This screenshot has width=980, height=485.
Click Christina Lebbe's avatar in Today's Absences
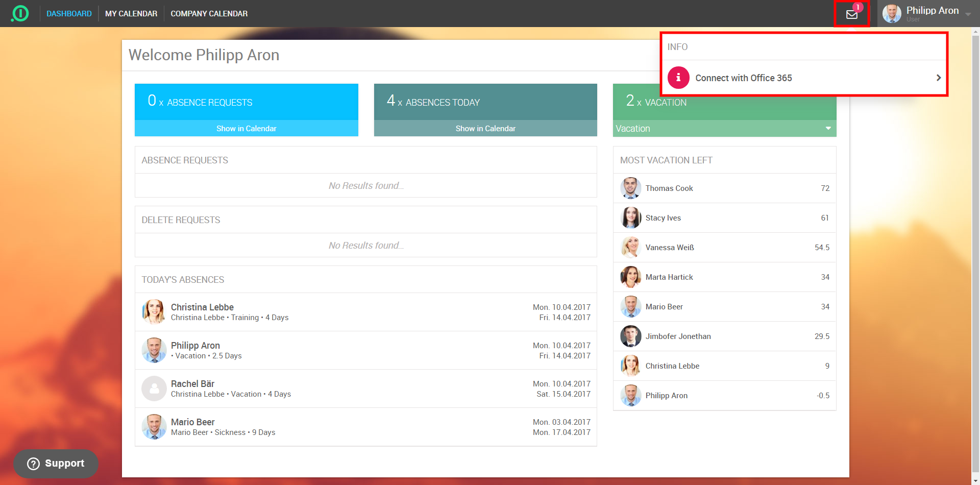pyautogui.click(x=154, y=312)
